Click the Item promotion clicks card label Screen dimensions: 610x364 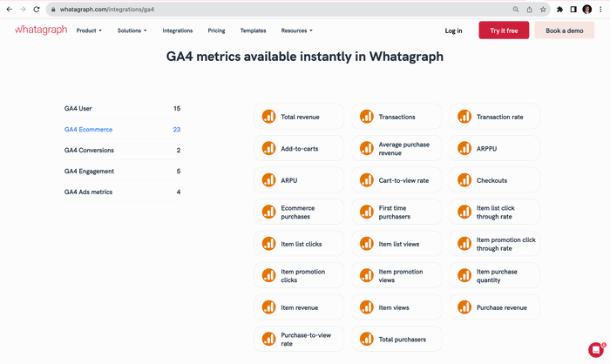coord(303,276)
